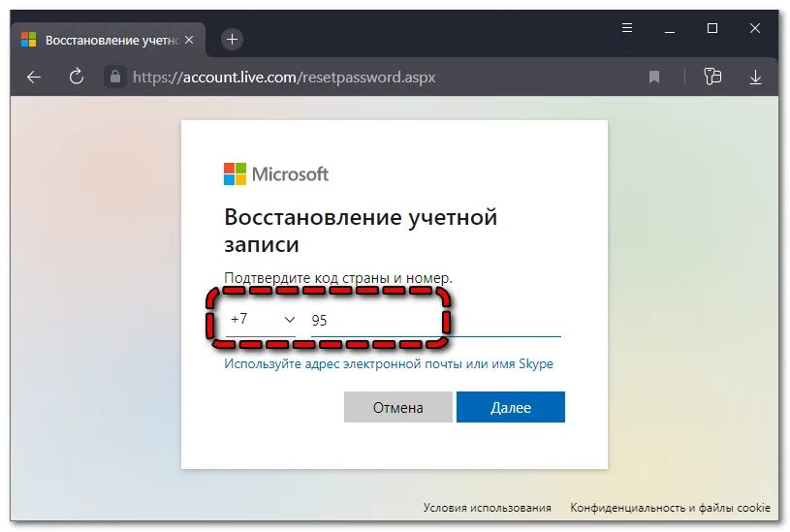The height and width of the screenshot is (532, 790).
Task: Bookmark this page with the bookmark icon
Action: tap(654, 78)
